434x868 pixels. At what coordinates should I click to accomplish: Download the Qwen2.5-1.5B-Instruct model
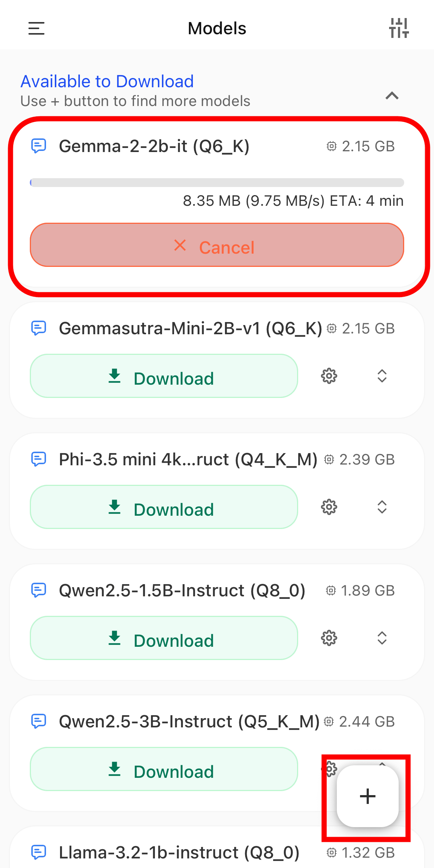(x=164, y=638)
